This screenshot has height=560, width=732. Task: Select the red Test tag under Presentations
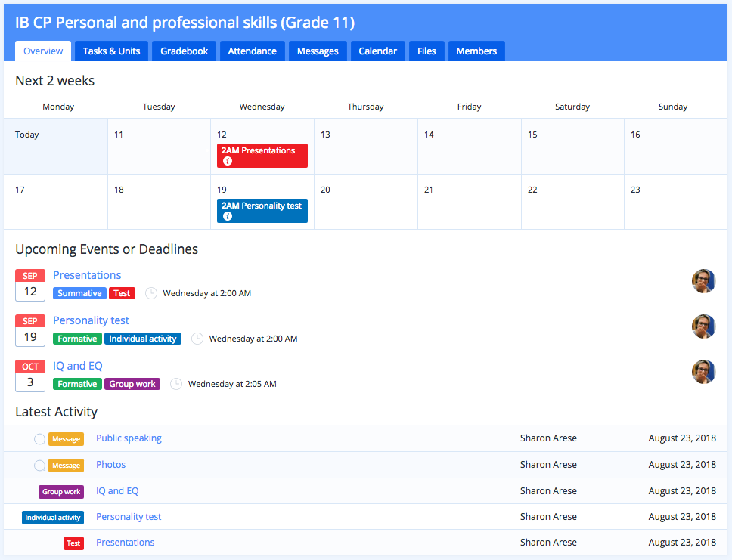[122, 293]
